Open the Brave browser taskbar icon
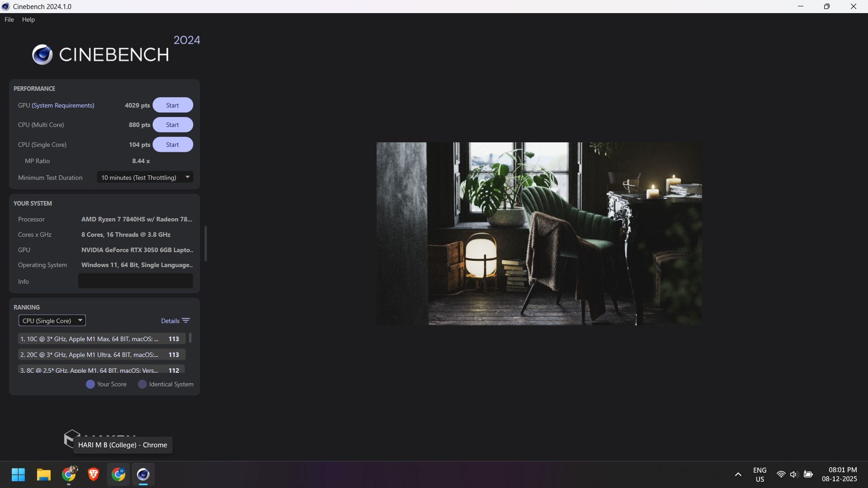 click(x=94, y=474)
